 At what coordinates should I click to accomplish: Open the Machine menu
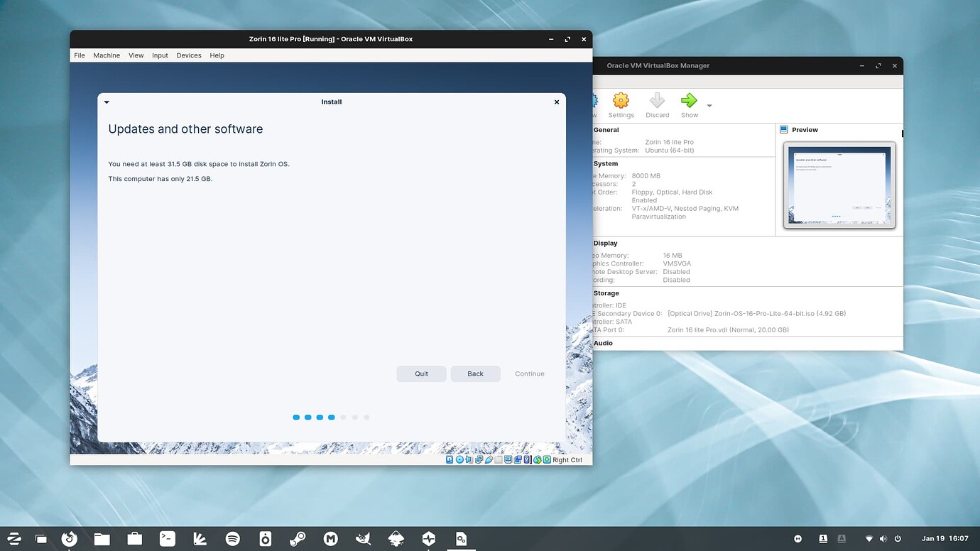click(107, 55)
